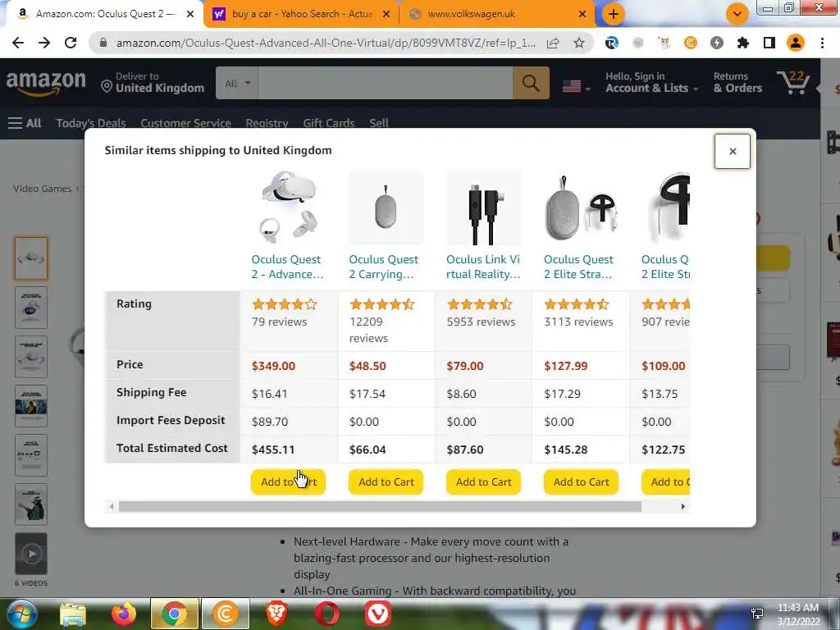Click the browser back arrow
The width and height of the screenshot is (840, 630).
pyautogui.click(x=18, y=43)
